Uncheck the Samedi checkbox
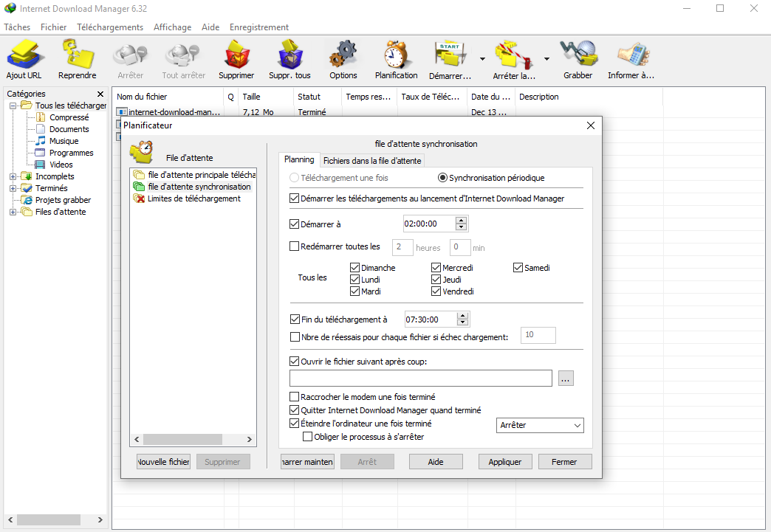 pyautogui.click(x=518, y=268)
